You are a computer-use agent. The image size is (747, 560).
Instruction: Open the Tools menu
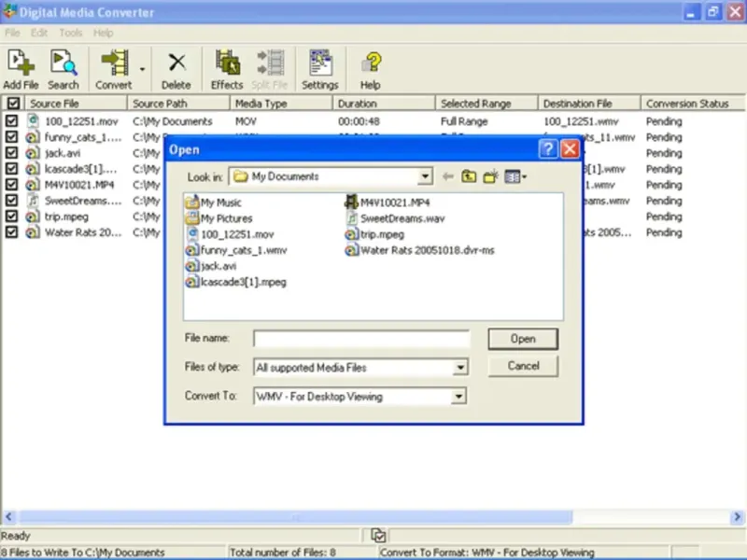71,33
